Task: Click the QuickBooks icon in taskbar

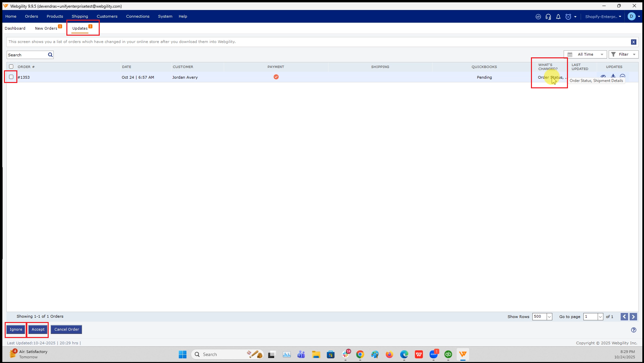Action: click(448, 354)
